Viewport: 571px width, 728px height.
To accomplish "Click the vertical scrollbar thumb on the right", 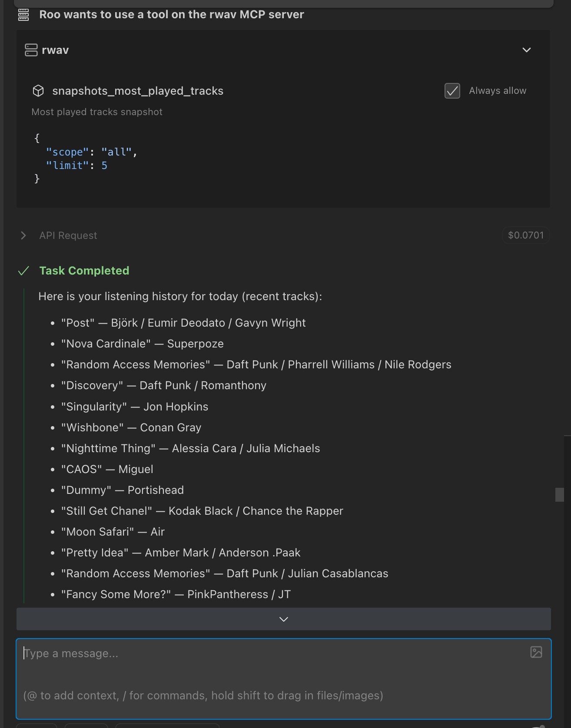I will [559, 494].
